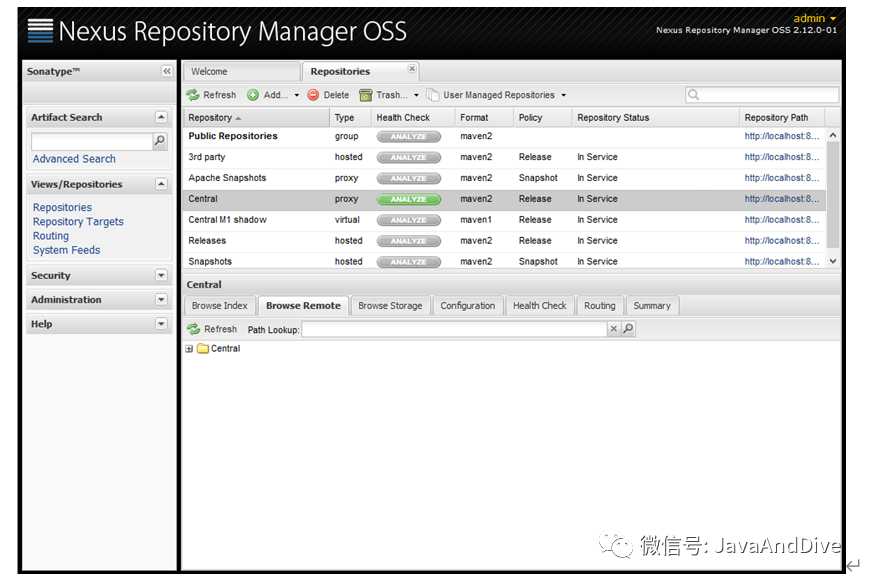Image resolution: width=869 pixels, height=583 pixels.
Task: Open repository path link for Central row
Action: tap(781, 199)
